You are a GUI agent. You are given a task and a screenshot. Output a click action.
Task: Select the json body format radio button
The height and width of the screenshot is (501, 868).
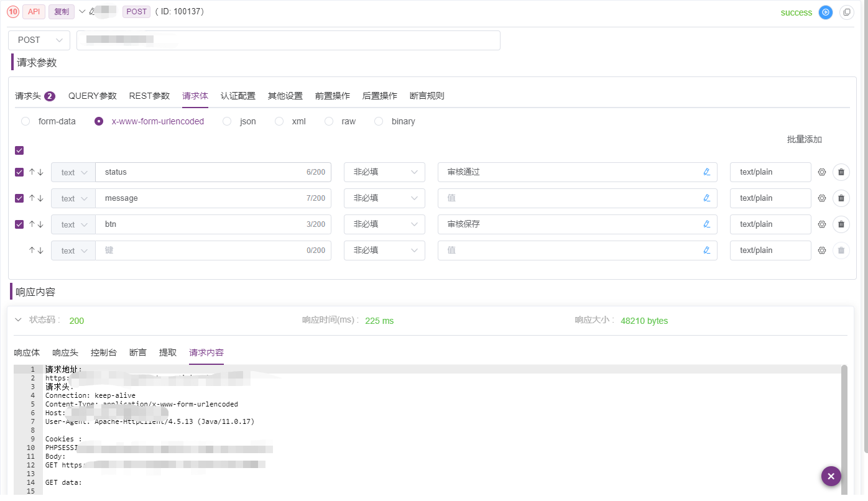227,121
